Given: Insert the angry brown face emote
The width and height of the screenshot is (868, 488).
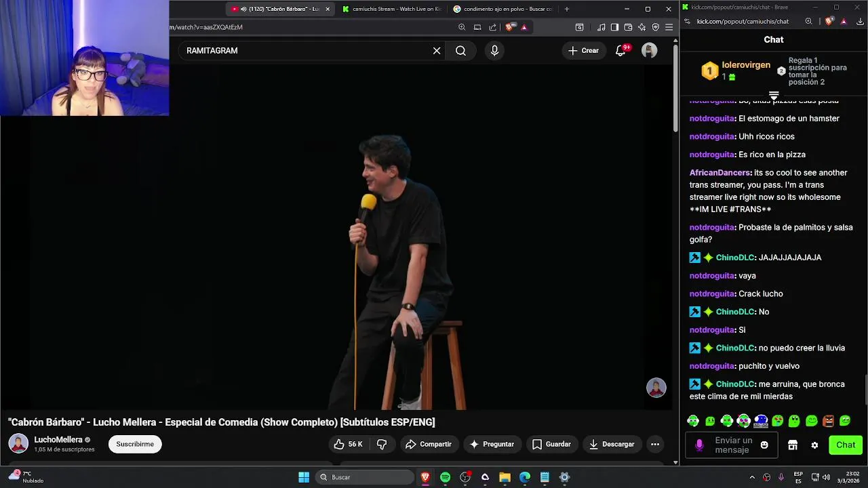Looking at the screenshot, I should (x=828, y=421).
